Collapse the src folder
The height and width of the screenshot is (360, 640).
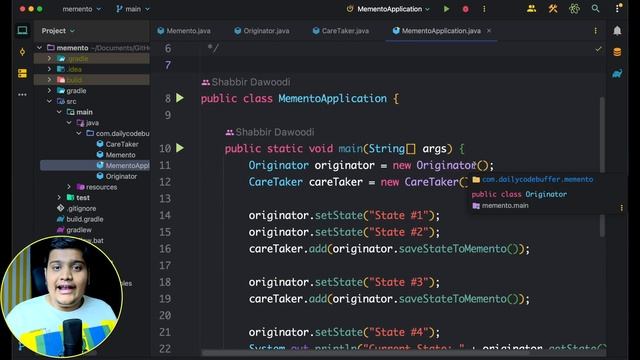[x=49, y=101]
